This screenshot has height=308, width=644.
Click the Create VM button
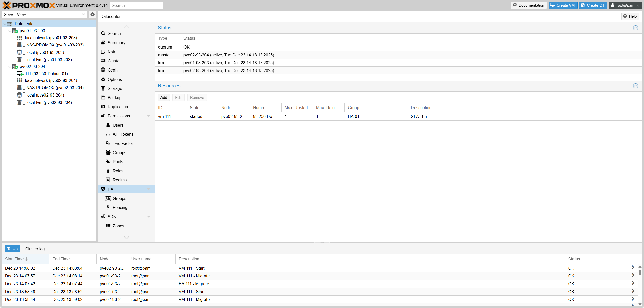pyautogui.click(x=563, y=5)
